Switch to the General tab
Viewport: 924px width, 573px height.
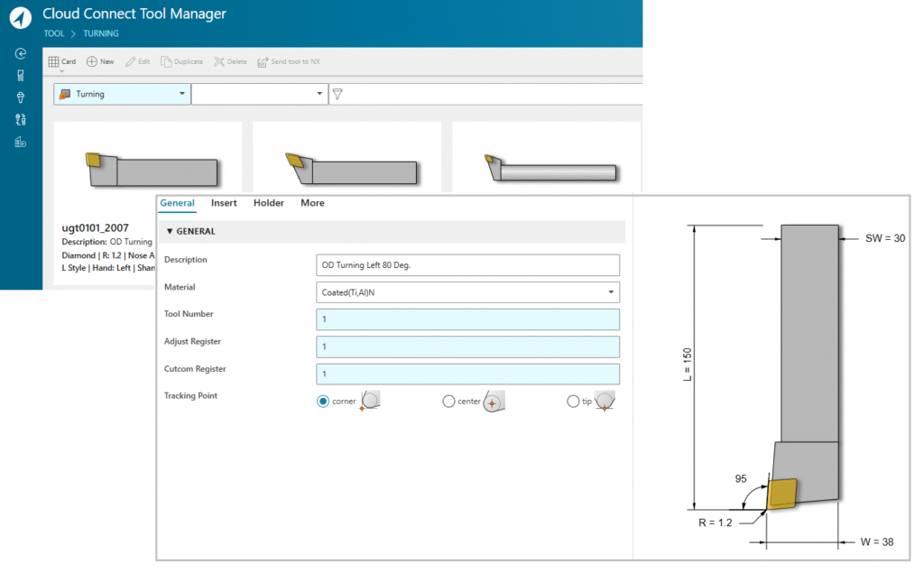pos(178,203)
